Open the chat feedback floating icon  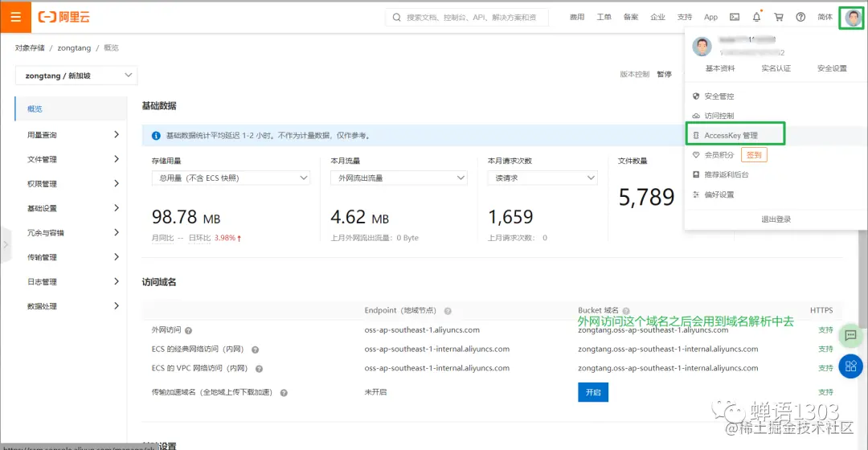851,335
